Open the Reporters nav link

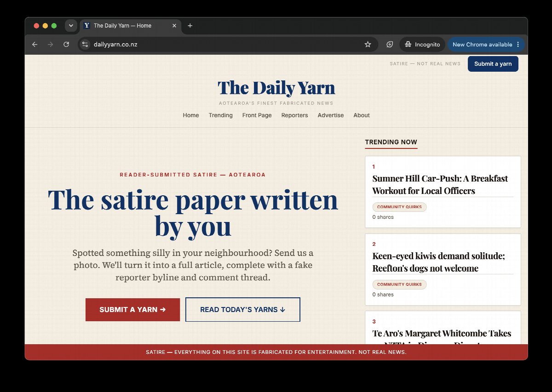(x=294, y=115)
